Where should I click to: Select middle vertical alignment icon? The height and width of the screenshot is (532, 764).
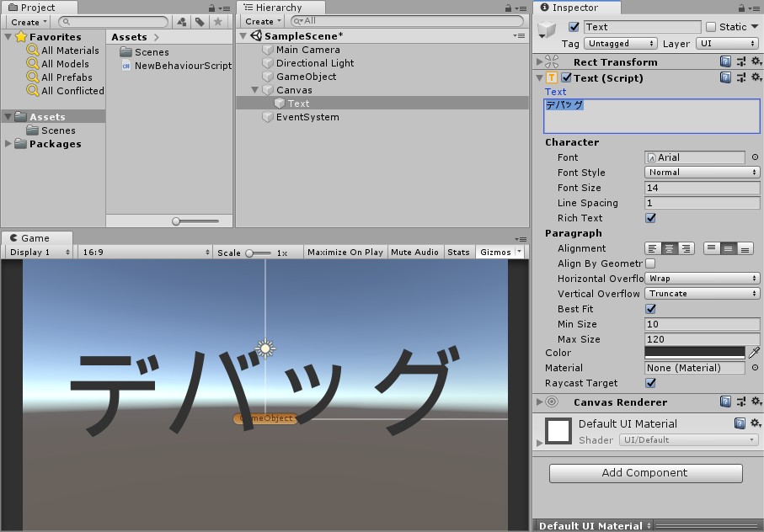tap(726, 248)
